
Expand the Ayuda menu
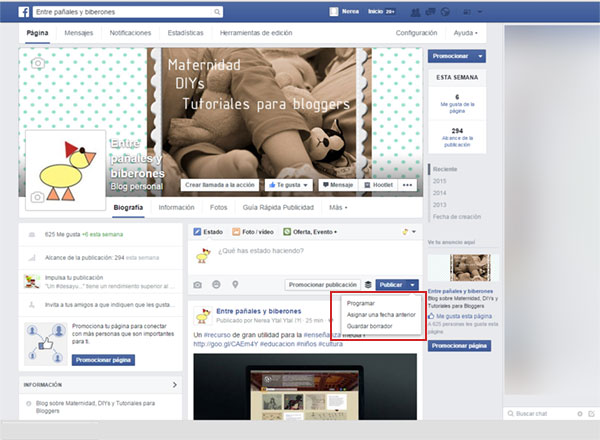tap(465, 33)
